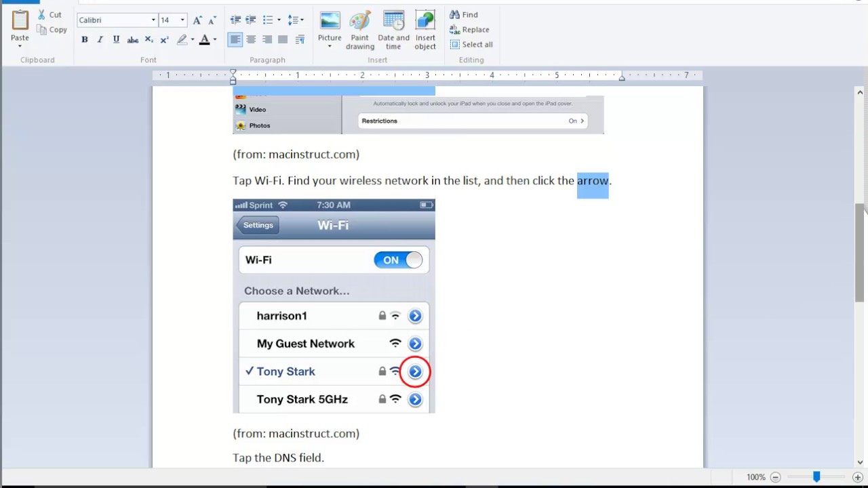Apply the text highlight color
This screenshot has height=488, width=868.
pos(182,40)
